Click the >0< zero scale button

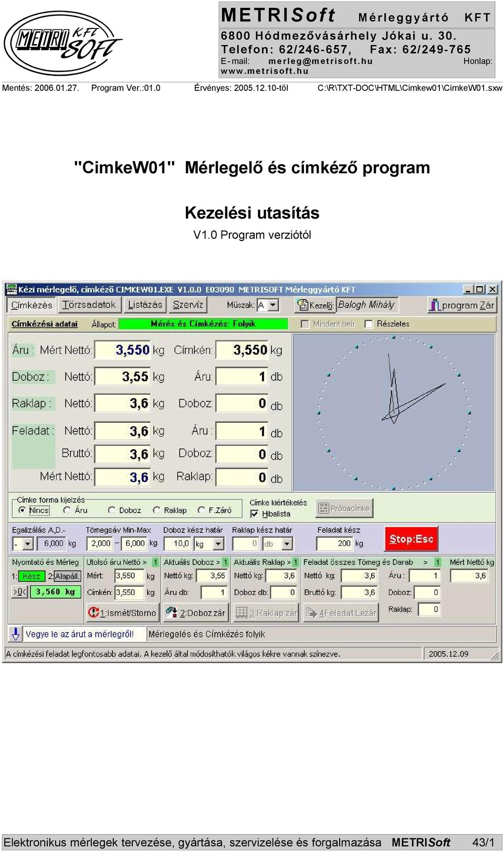pyautogui.click(x=19, y=592)
